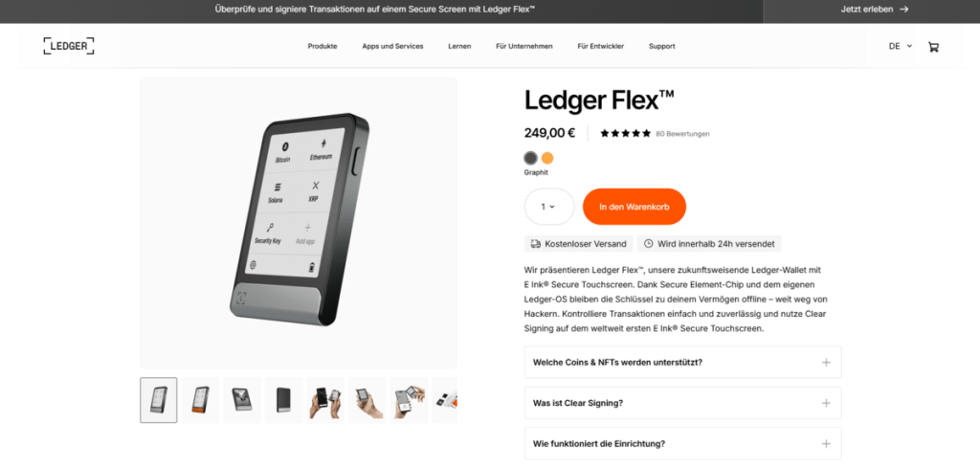Open the Produkte menu
The width and height of the screenshot is (980, 467).
pyautogui.click(x=323, y=46)
